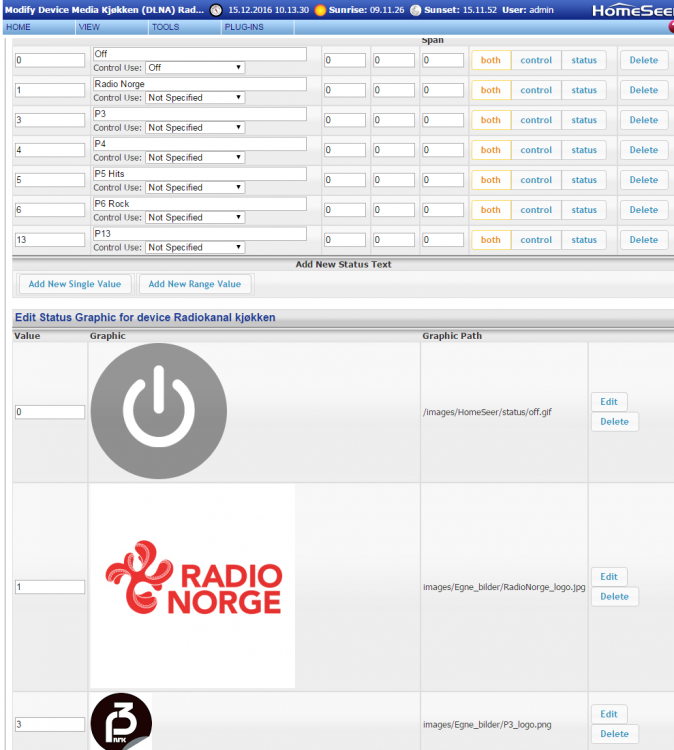Viewport: 674px width, 750px height.
Task: Delete the P13 status text row
Action: click(644, 240)
